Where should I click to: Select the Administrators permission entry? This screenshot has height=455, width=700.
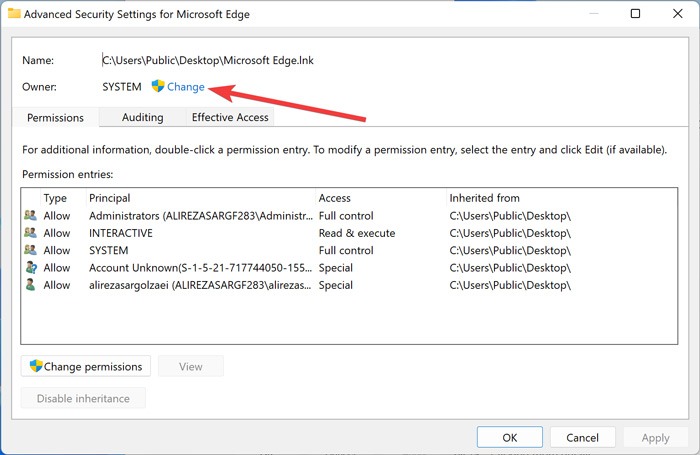(x=349, y=216)
